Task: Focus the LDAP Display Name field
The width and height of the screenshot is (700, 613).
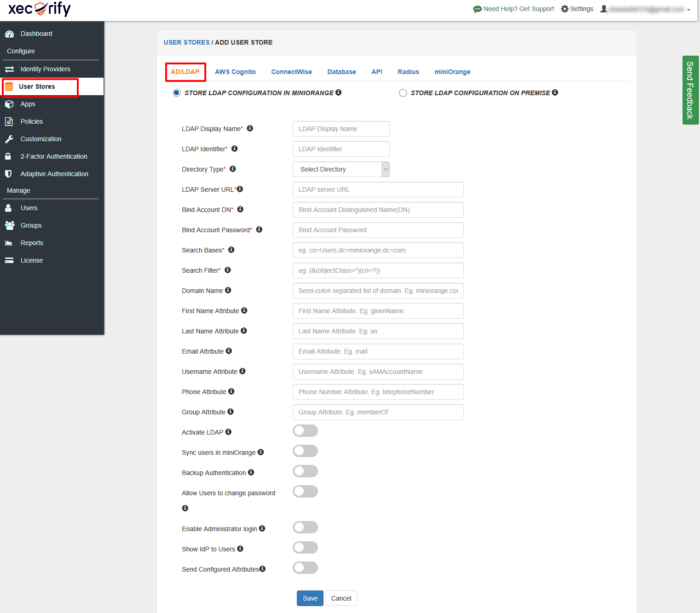Action: pyautogui.click(x=341, y=129)
